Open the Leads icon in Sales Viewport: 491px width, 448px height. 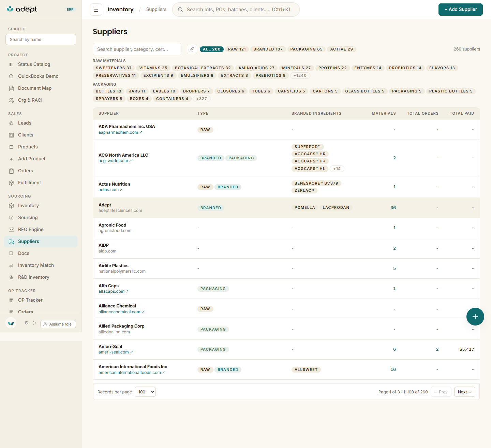pos(11,123)
